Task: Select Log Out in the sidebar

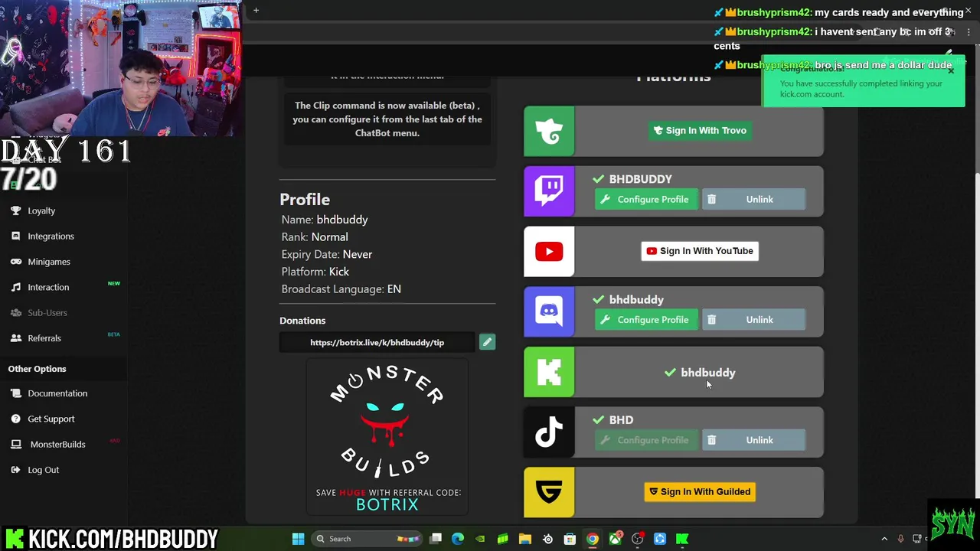Action: click(43, 470)
